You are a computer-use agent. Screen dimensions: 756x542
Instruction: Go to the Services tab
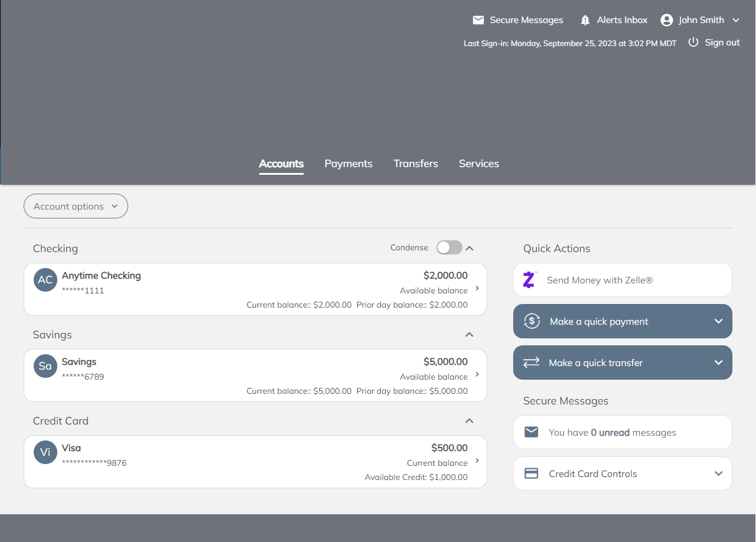click(x=479, y=164)
